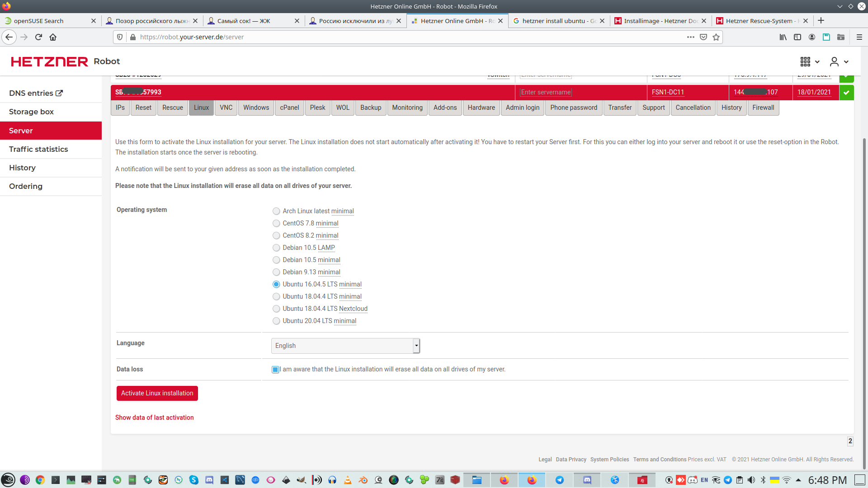Open the Firewall tab
The height and width of the screenshot is (488, 868).
pyautogui.click(x=763, y=108)
